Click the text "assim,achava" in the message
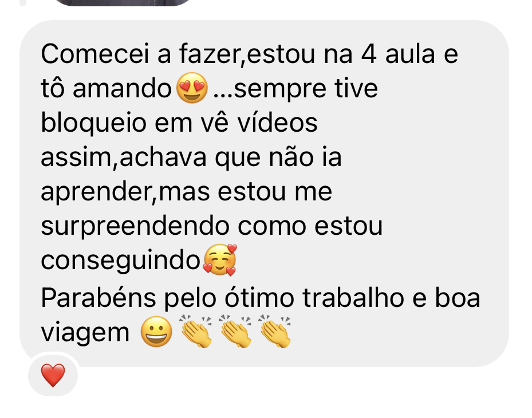 point(124,158)
